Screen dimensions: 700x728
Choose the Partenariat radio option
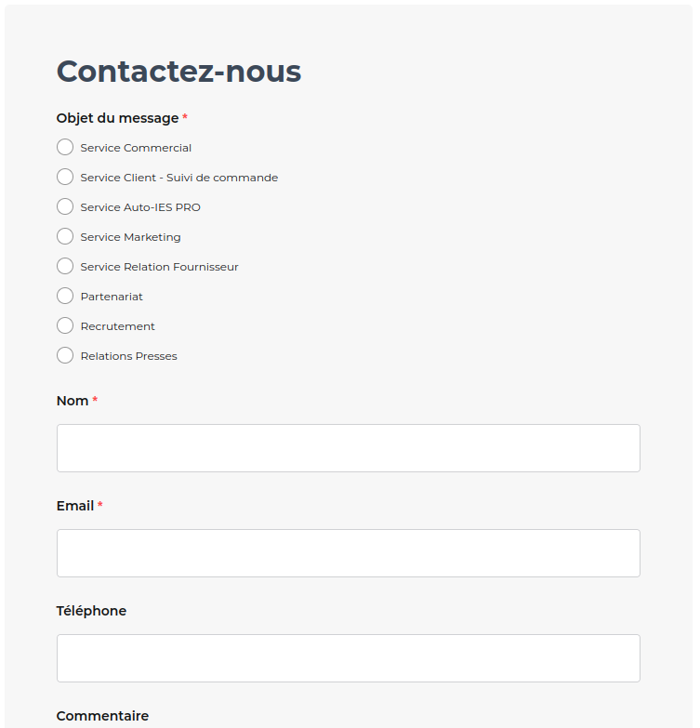(x=65, y=296)
